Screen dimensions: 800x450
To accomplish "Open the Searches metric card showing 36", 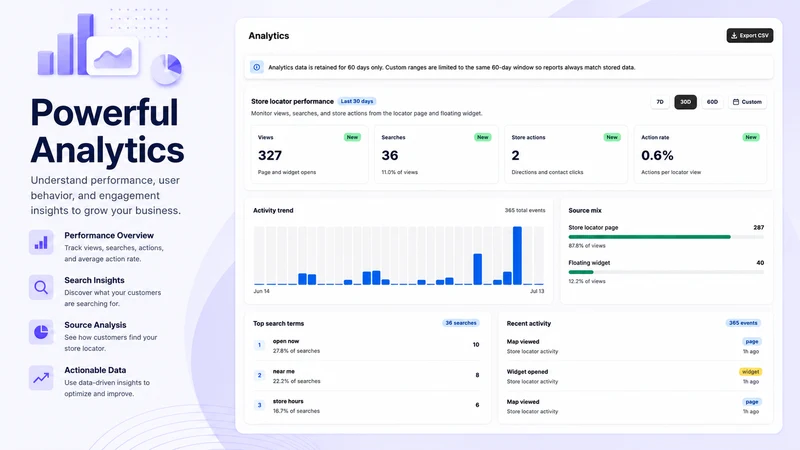I will click(436, 155).
